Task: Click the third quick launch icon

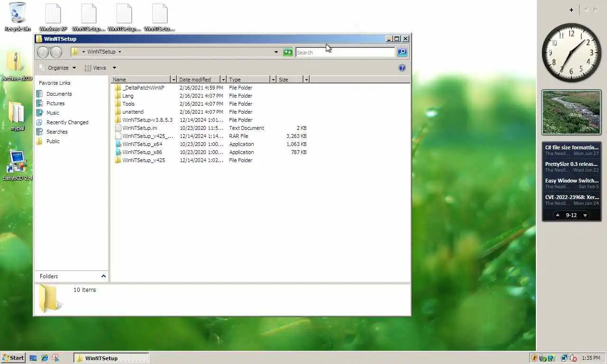Action: [x=55, y=358]
